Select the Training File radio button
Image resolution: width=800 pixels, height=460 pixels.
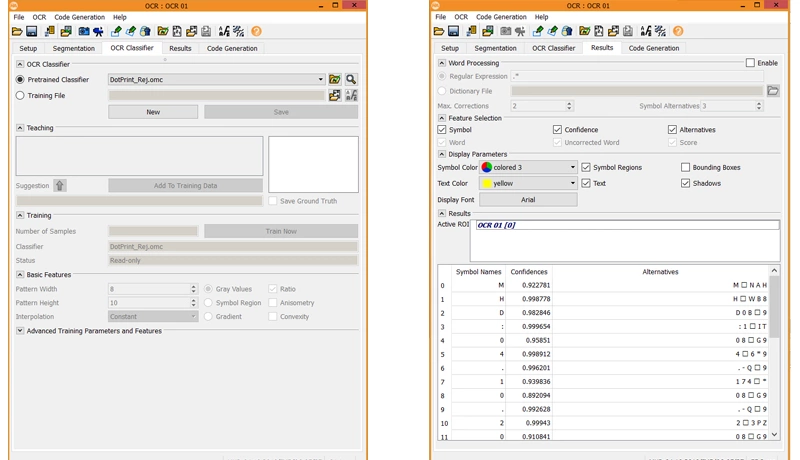click(20, 96)
